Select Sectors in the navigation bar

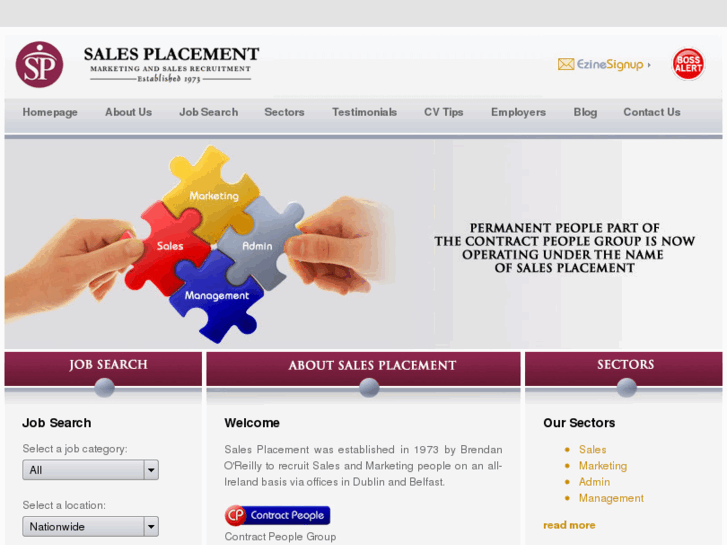(284, 112)
